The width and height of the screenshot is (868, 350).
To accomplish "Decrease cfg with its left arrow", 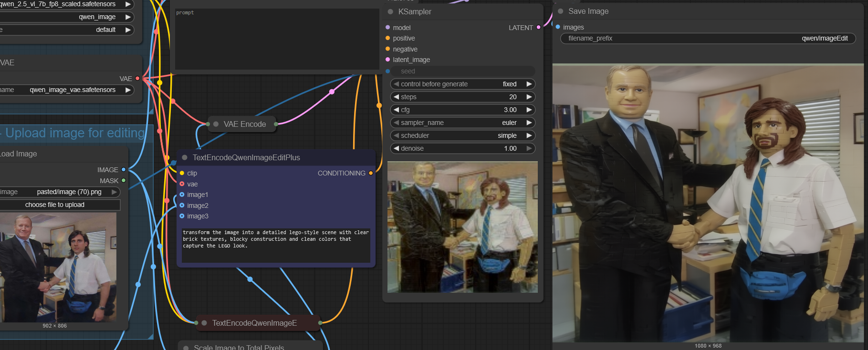I will (x=396, y=110).
